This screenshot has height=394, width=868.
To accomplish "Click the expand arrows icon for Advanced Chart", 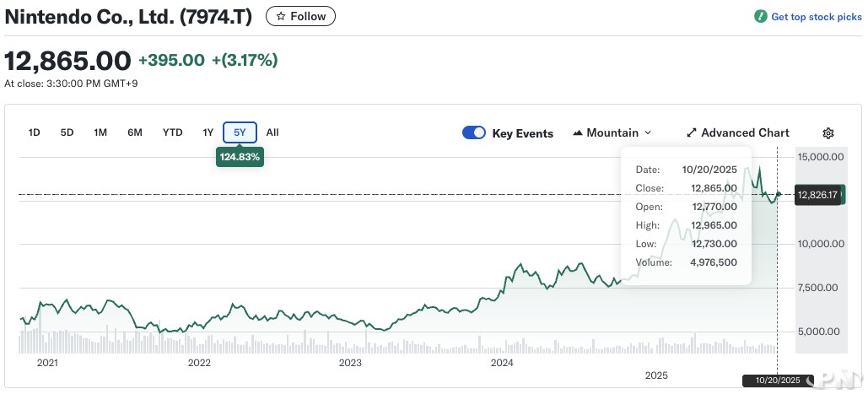I will click(691, 133).
